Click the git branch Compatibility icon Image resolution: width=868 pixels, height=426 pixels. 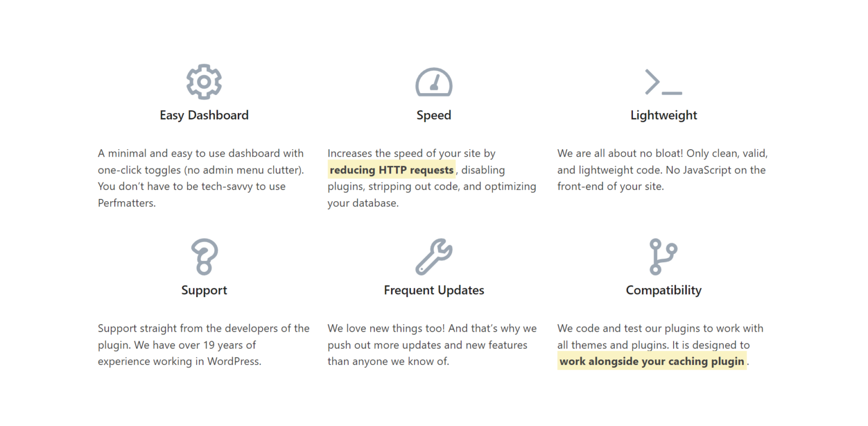coord(663,257)
